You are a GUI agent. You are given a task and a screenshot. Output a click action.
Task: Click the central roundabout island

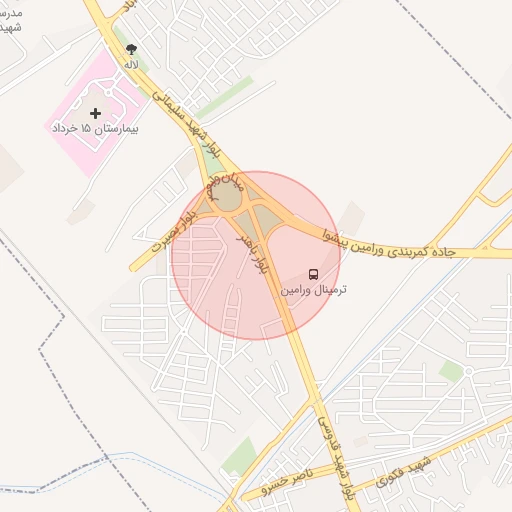[x=227, y=197]
